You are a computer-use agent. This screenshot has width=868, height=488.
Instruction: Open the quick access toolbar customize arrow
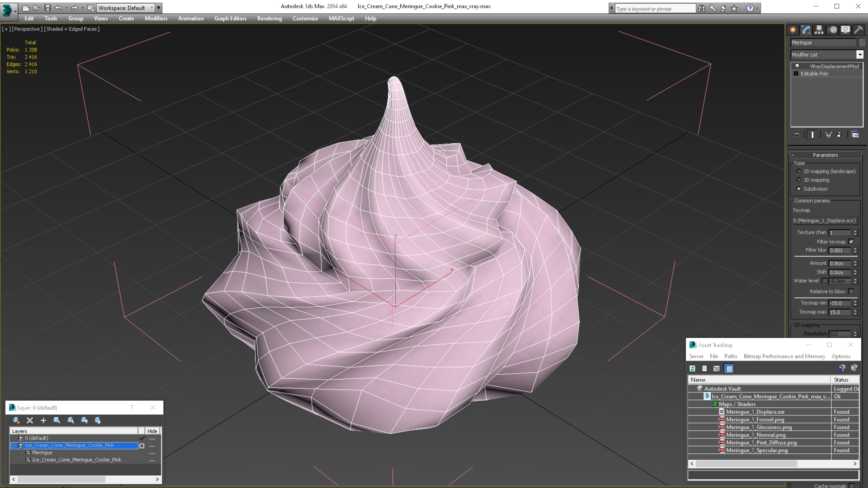(159, 8)
